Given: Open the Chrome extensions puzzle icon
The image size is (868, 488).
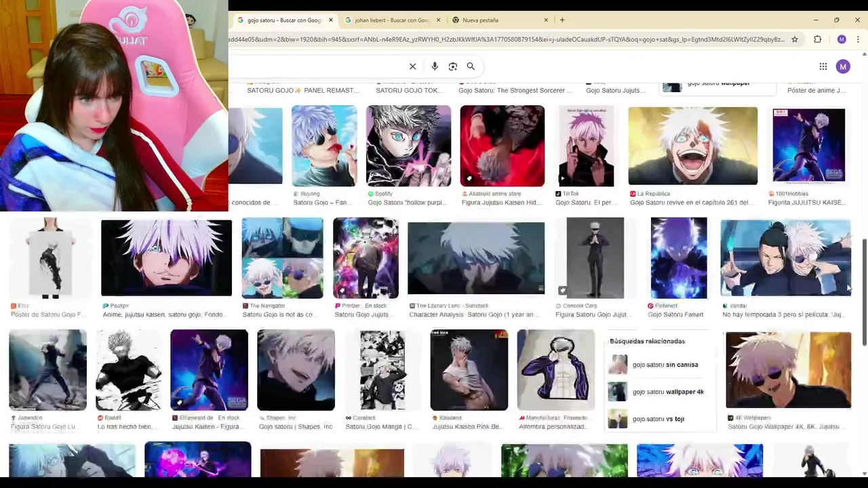Looking at the screenshot, I should coord(818,39).
